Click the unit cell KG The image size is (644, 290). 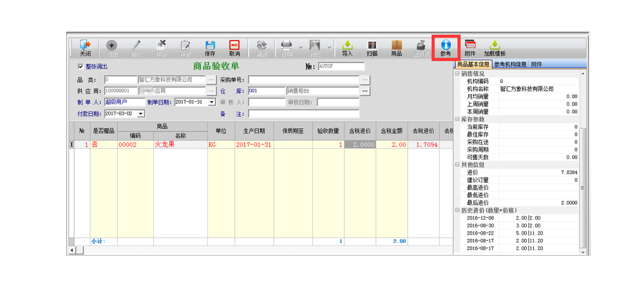click(x=221, y=144)
